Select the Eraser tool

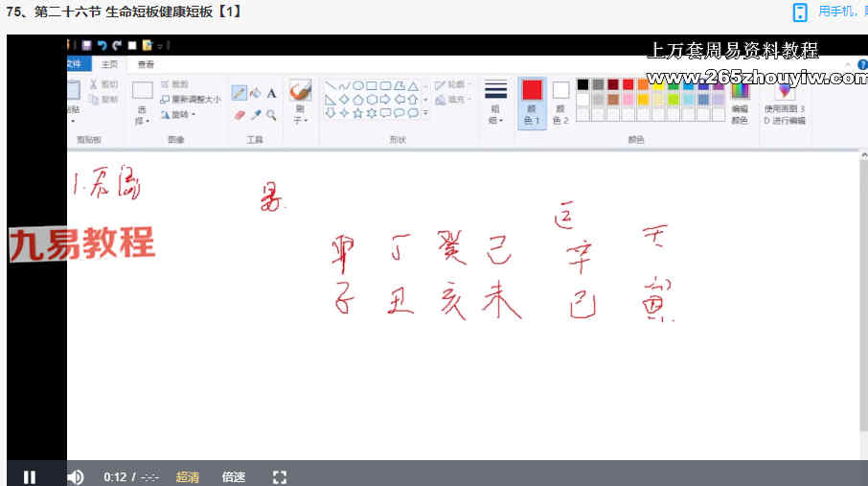coord(240,115)
